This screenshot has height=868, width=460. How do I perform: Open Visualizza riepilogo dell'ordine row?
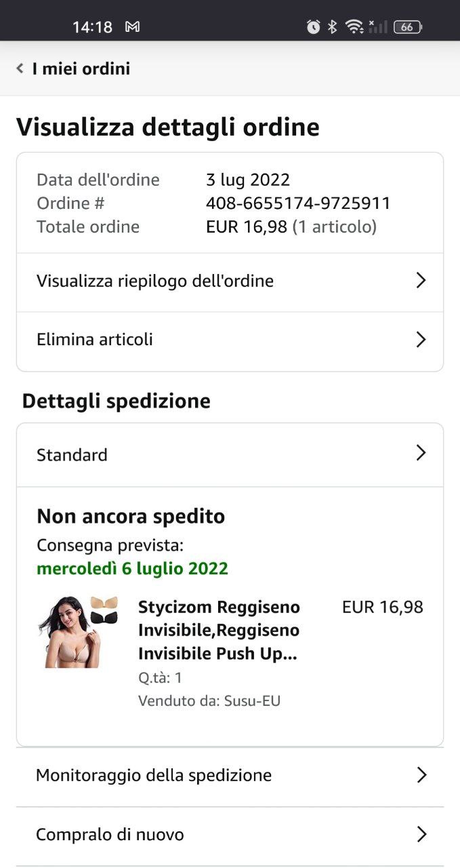coord(155,281)
